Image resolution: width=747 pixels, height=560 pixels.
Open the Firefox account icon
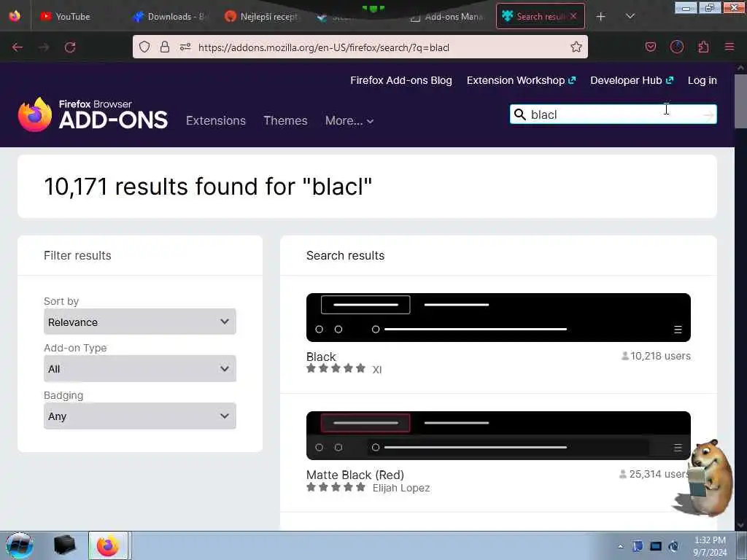(676, 47)
